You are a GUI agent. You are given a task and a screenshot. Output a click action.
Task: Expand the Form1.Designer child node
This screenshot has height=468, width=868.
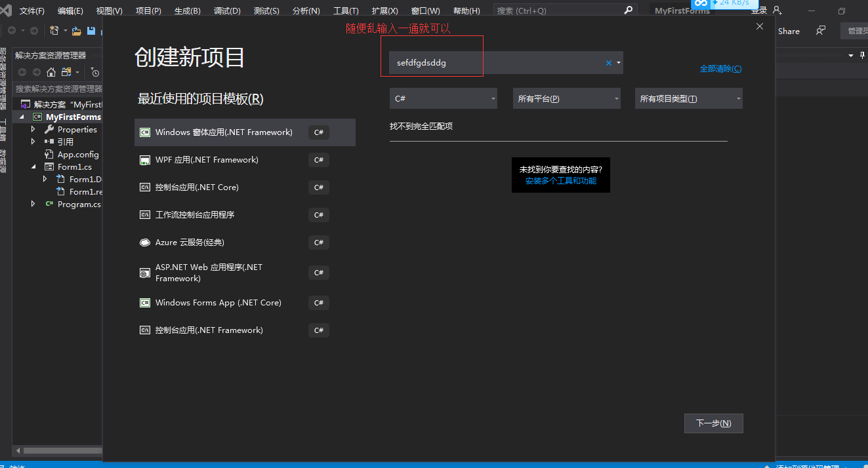[x=45, y=179]
